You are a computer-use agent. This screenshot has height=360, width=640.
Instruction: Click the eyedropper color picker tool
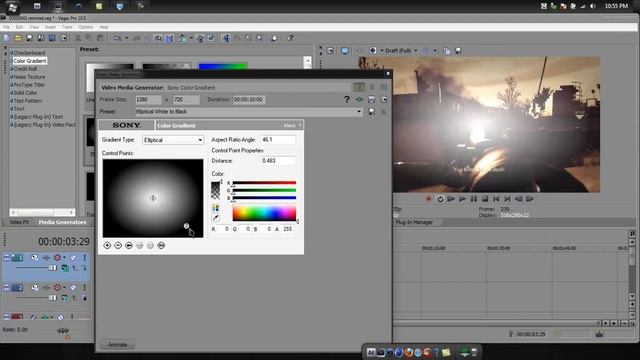click(216, 218)
